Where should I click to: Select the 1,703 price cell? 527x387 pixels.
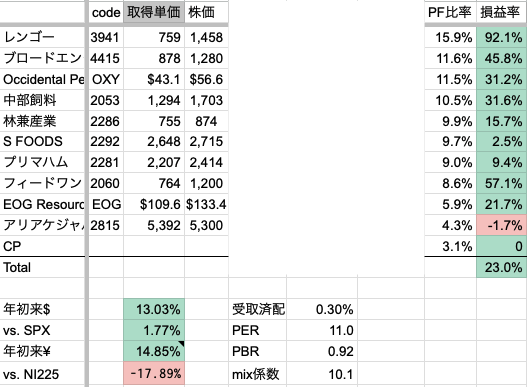pyautogui.click(x=206, y=100)
